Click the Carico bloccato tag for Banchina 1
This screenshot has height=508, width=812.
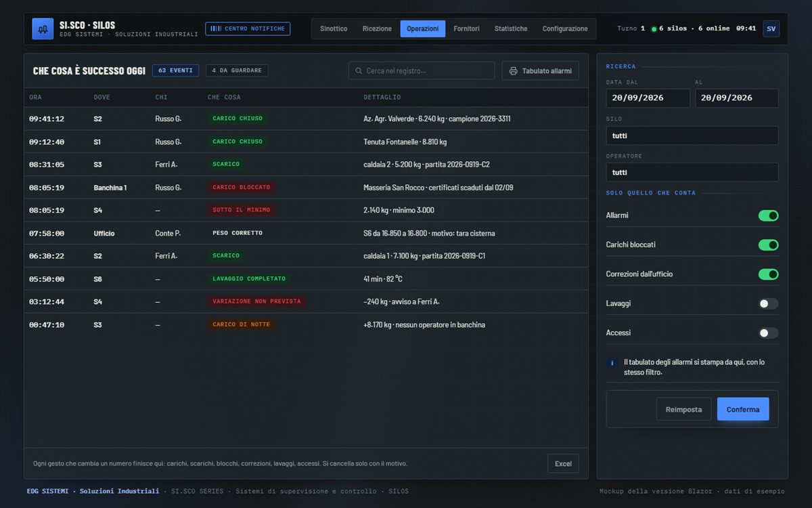point(241,188)
